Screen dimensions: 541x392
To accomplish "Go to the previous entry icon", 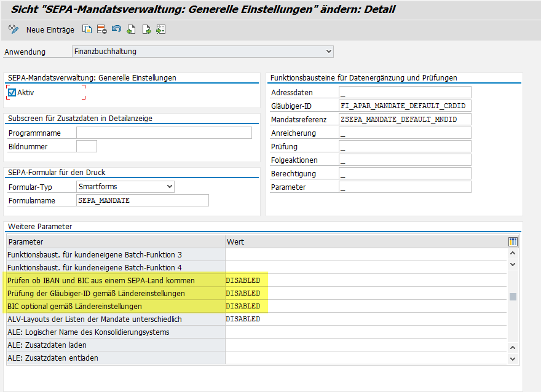I will pos(131,29).
